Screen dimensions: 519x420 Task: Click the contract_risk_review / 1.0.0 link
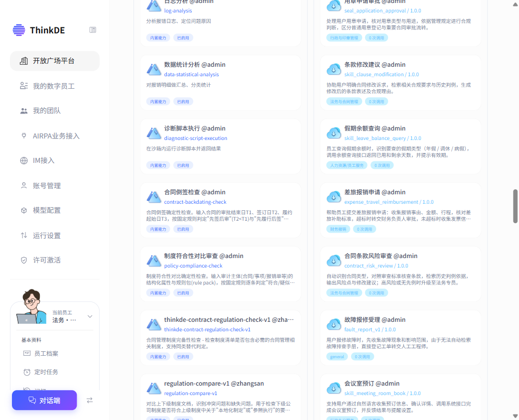point(377,266)
